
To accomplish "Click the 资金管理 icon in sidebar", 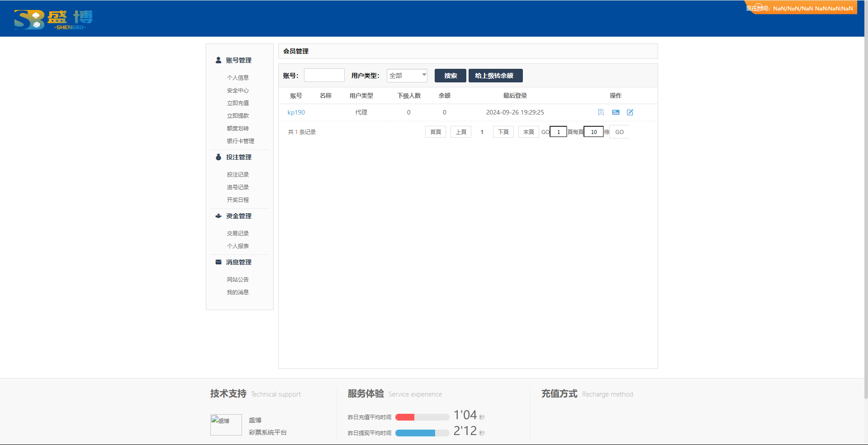I will point(218,216).
